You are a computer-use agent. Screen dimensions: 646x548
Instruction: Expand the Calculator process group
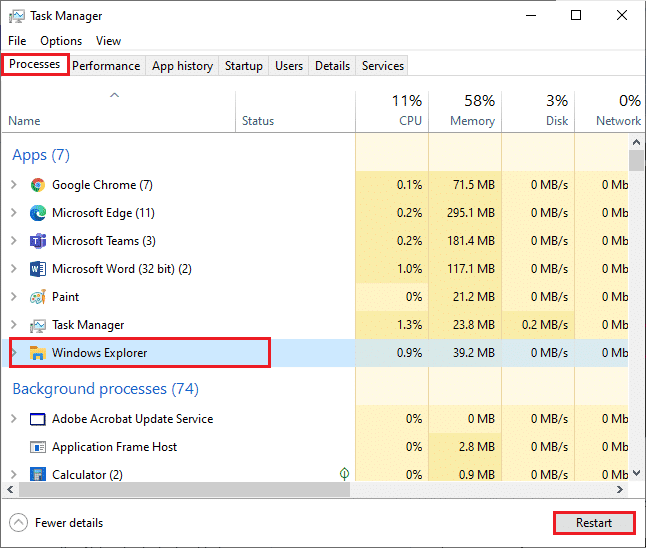(14, 475)
